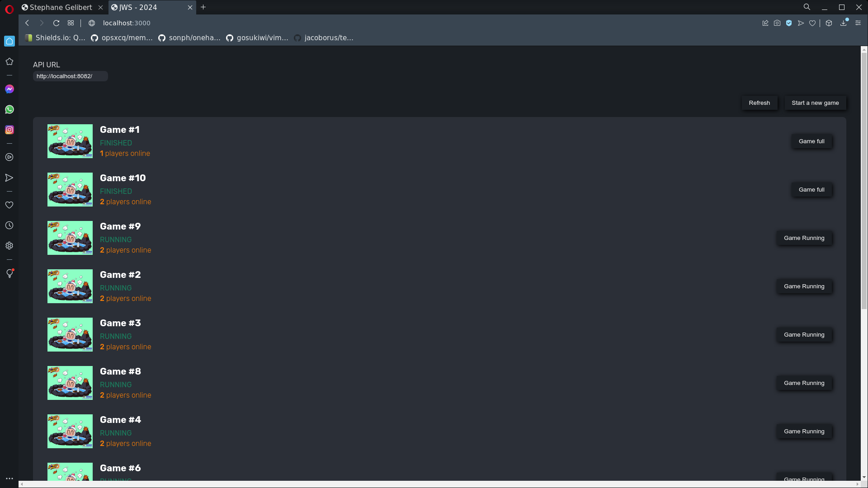Open the Opera snapshot camera tool
The height and width of the screenshot is (488, 868).
coord(777,23)
